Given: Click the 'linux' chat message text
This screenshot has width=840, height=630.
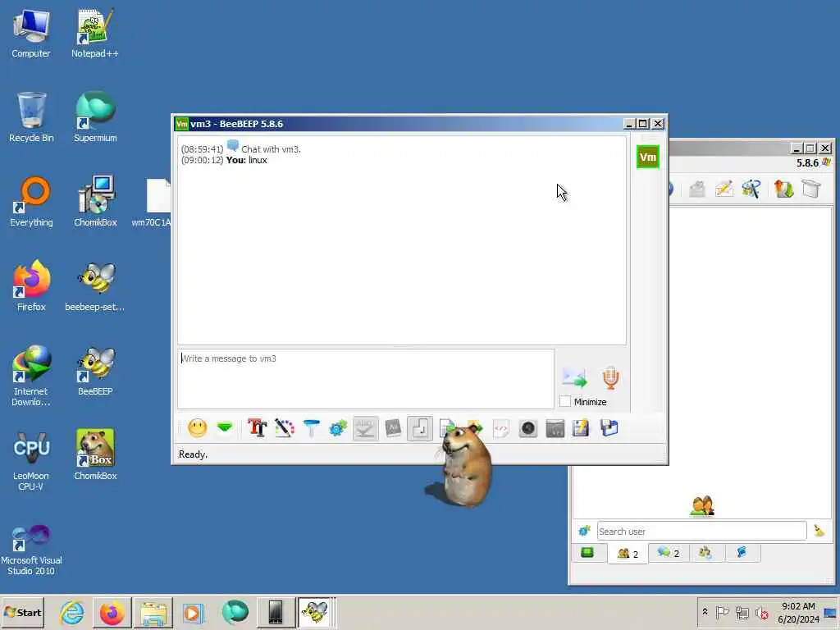Looking at the screenshot, I should (x=258, y=160).
